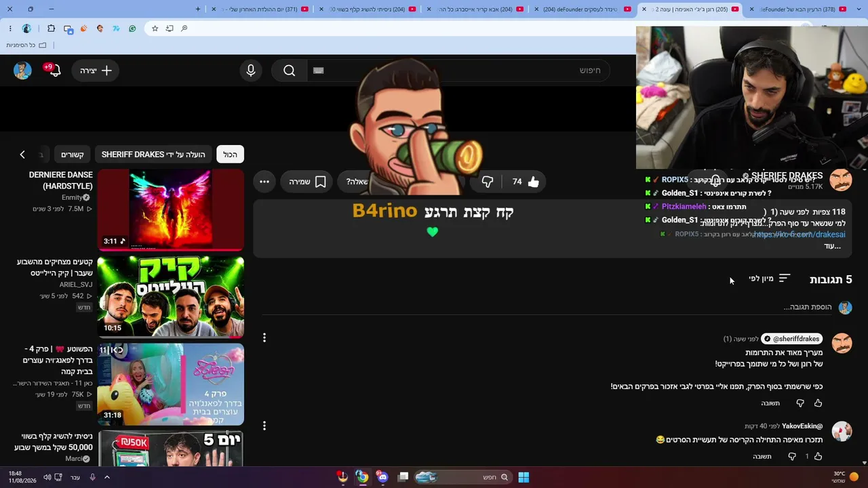The height and width of the screenshot is (488, 868).
Task: Like the @sheriffdrakes comment
Action: (x=818, y=403)
